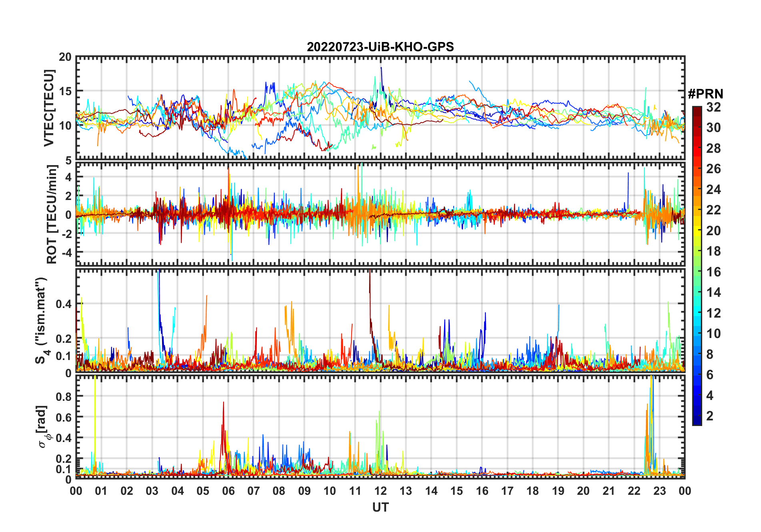Click colorbar tick label 8

pos(710,354)
